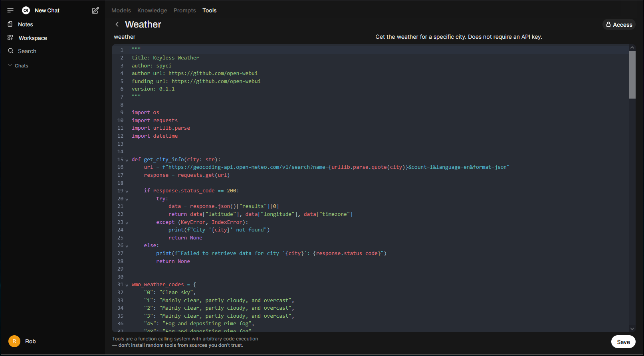This screenshot has width=644, height=356.
Task: Click the New Chat label
Action: coord(47,10)
